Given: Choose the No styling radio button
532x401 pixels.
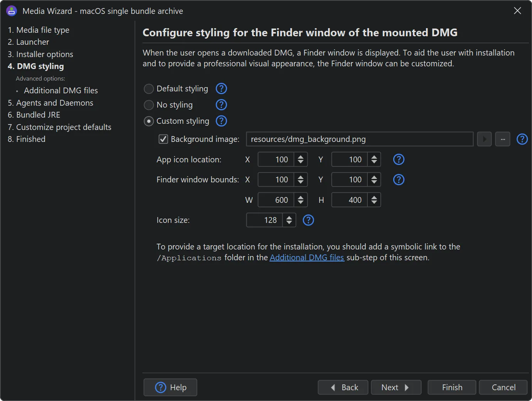Looking at the screenshot, I should (149, 105).
